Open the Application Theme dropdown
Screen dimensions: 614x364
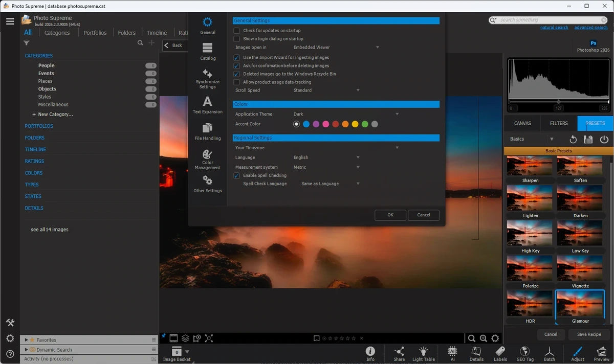tap(346, 115)
